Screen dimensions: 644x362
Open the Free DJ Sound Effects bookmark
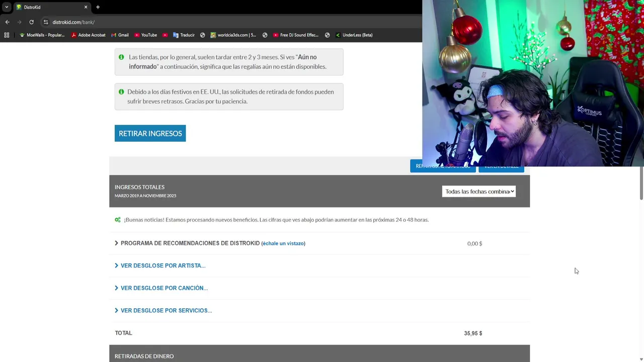coord(296,35)
